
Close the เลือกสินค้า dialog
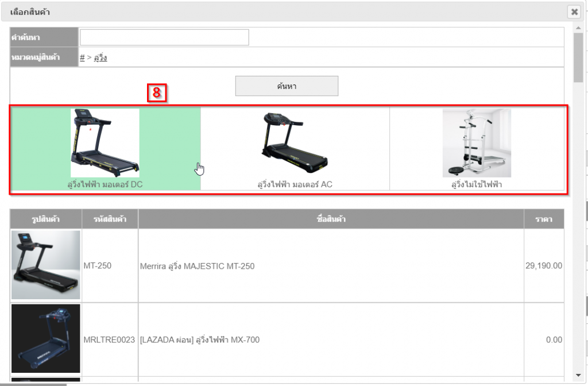574,11
